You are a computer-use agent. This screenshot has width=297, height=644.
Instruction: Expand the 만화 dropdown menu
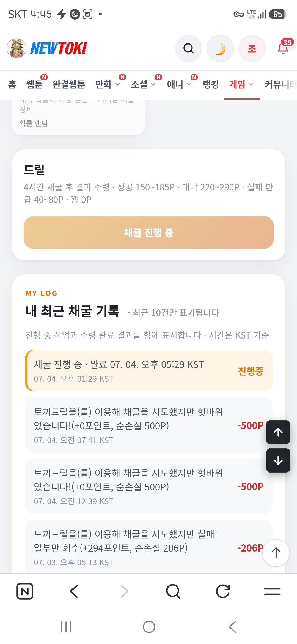click(108, 84)
